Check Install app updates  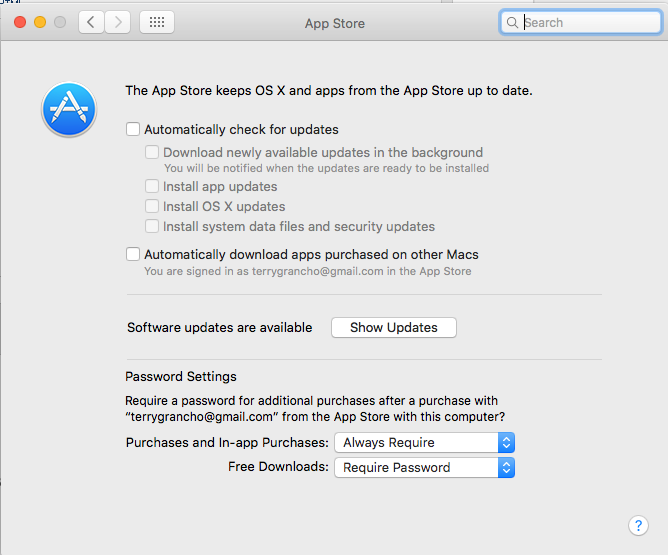coord(152,186)
